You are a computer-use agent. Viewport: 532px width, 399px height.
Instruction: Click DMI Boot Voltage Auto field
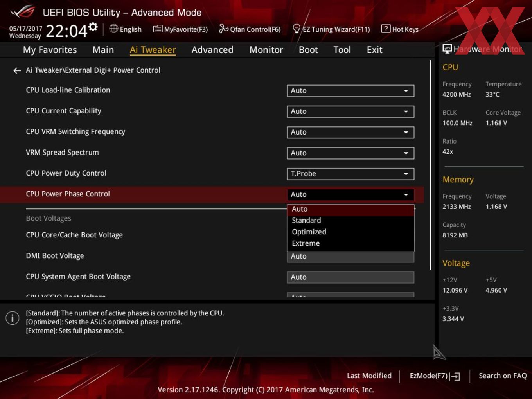tap(350, 257)
